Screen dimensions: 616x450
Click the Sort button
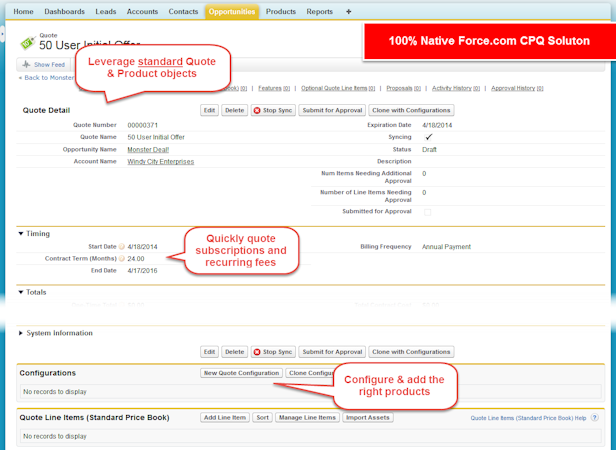pos(262,417)
